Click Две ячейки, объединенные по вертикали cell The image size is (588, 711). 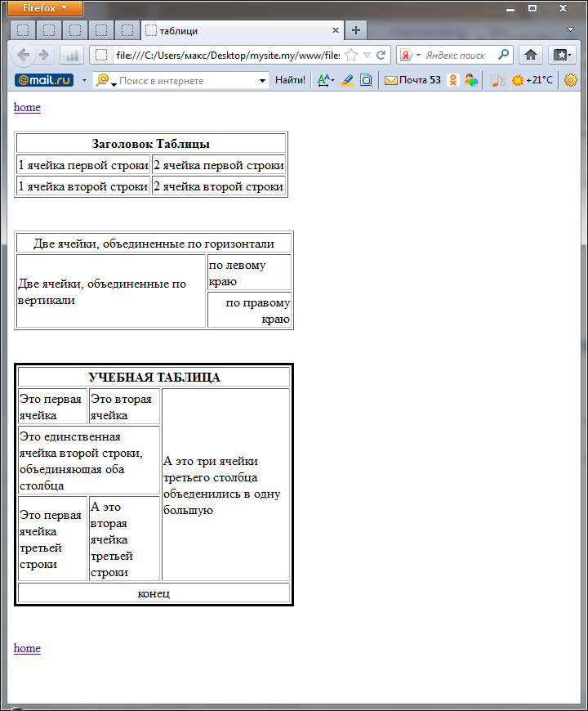(x=111, y=291)
